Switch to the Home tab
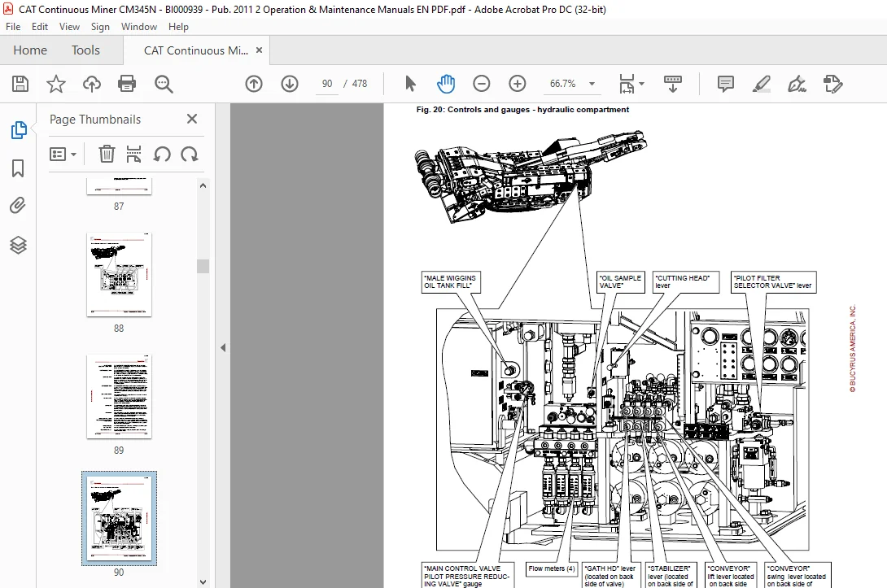This screenshot has width=887, height=588. [30, 50]
